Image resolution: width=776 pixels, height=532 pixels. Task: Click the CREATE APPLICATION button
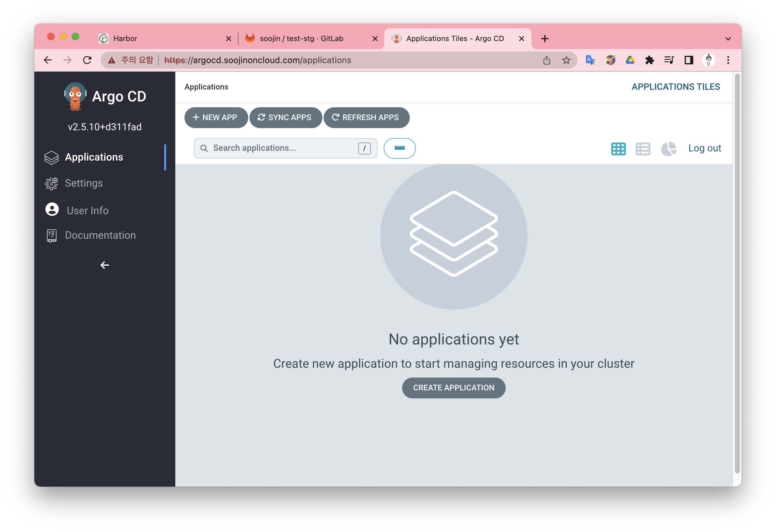454,388
